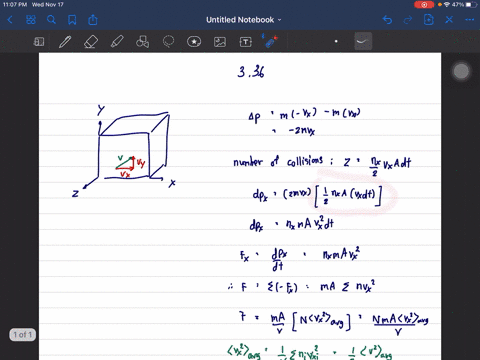Image resolution: width=480 pixels, height=360 pixels.
Task: Undo the last stroke
Action: click(x=387, y=20)
